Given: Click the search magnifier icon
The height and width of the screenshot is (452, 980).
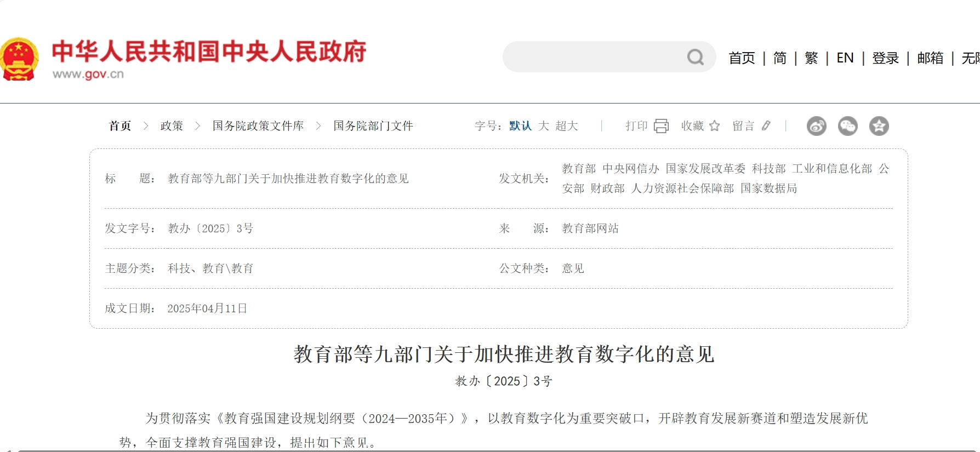Looking at the screenshot, I should click(x=695, y=57).
